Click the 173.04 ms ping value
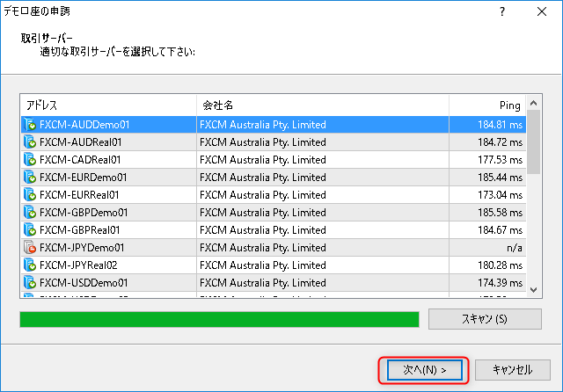Screen dimensions: 563x392 click(500, 195)
